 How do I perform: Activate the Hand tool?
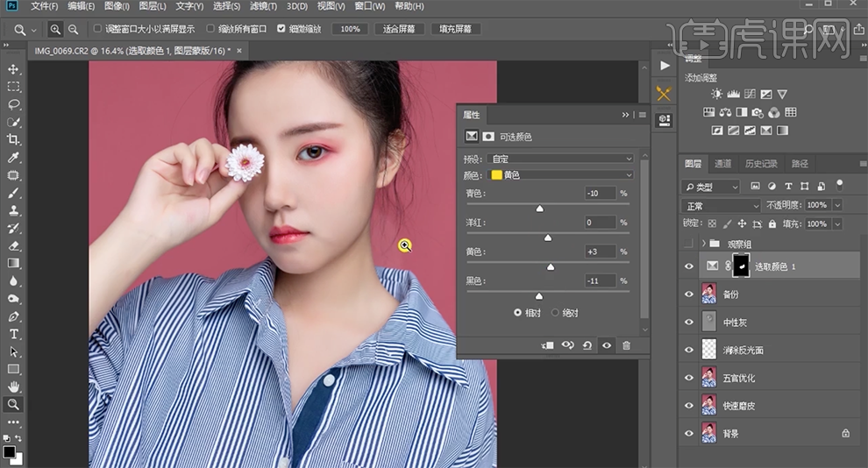[x=13, y=386]
